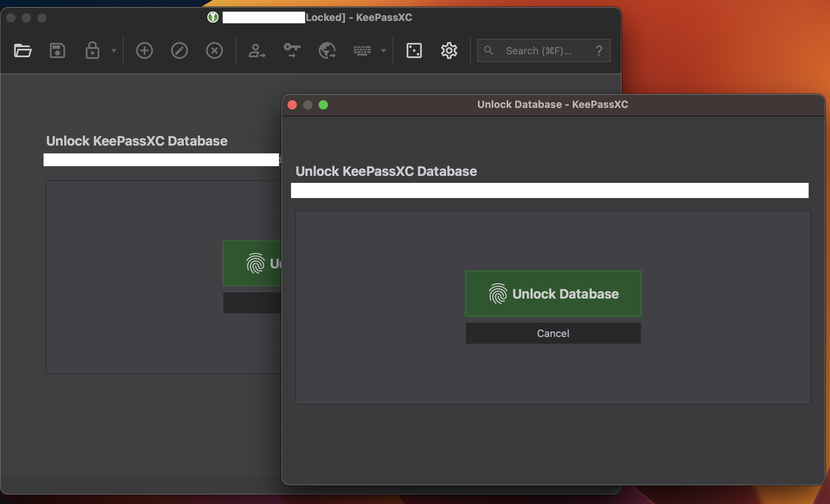Open KeePassXC settings with the gear icon
This screenshot has width=830, height=504.
[449, 50]
